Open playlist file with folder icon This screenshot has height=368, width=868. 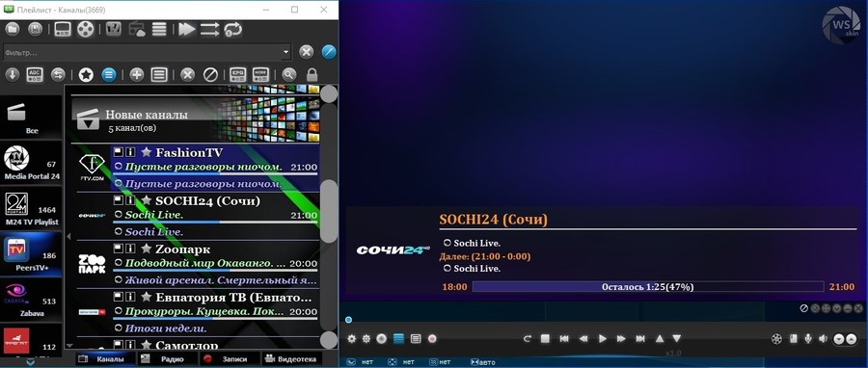(x=13, y=29)
